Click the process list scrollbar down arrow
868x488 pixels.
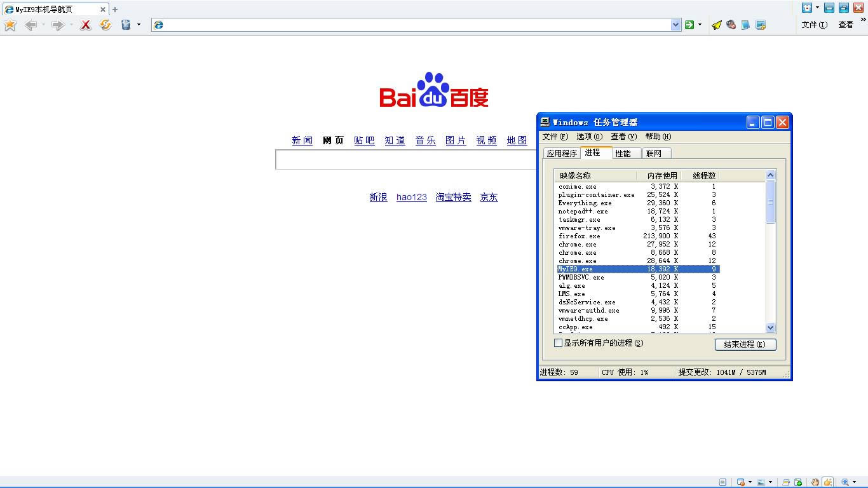click(x=771, y=328)
